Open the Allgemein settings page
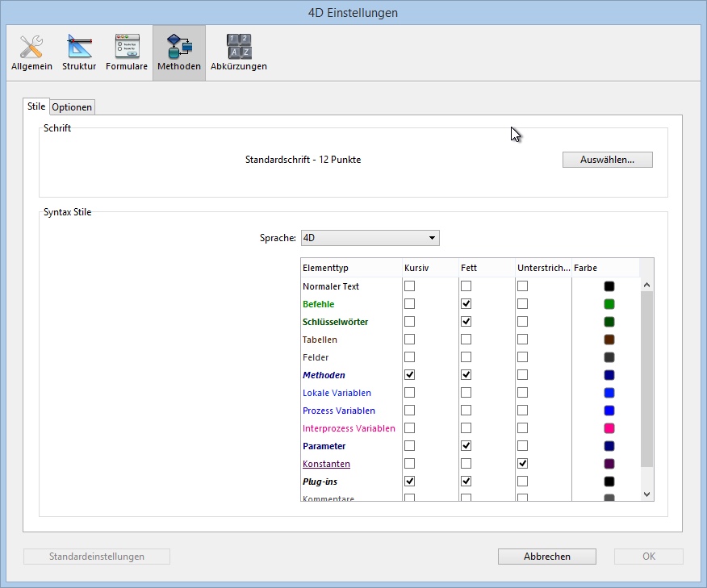The image size is (707, 588). 31,52
